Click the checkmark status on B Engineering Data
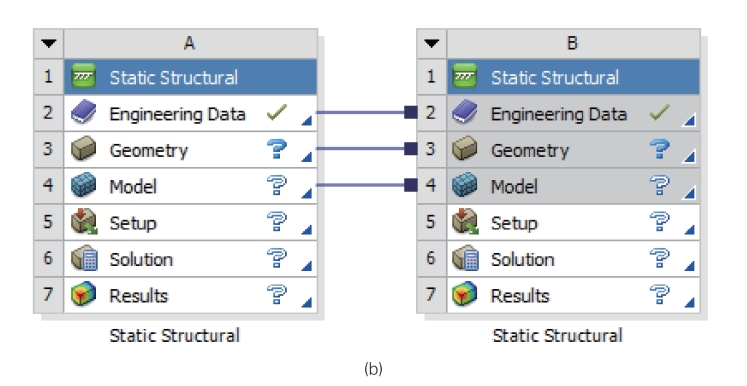Screen dimensions: 747x386 [659, 112]
